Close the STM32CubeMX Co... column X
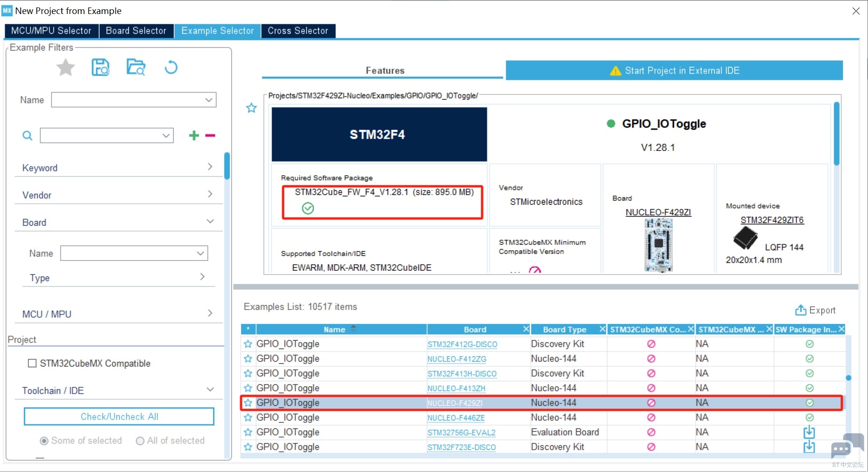 point(690,329)
